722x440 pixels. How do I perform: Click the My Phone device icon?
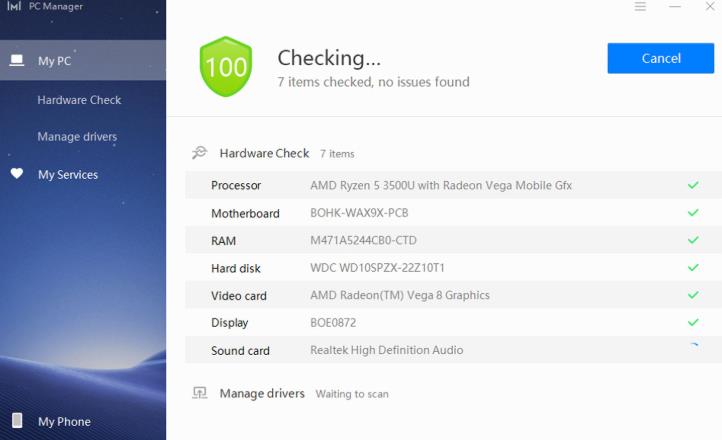point(17,421)
